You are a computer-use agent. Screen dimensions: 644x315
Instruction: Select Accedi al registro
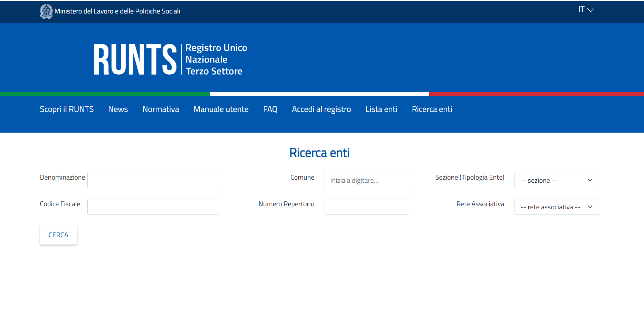[x=321, y=109]
